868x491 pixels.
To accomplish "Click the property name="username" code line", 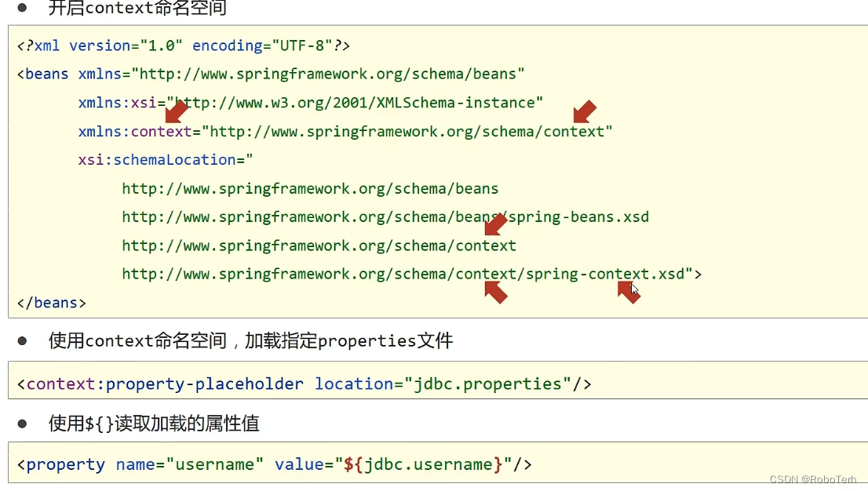I will click(274, 464).
